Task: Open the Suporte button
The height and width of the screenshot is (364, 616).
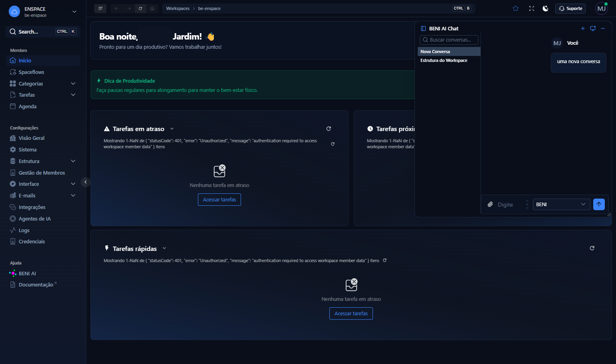Action: point(570,8)
